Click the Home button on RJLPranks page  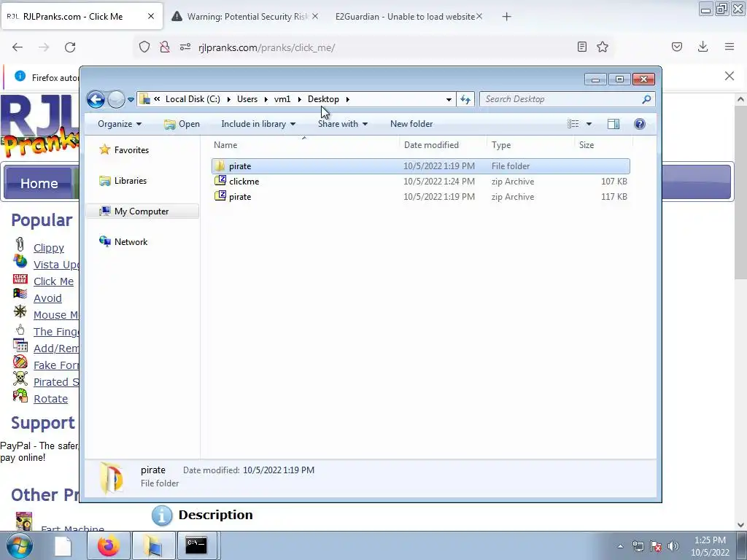pos(39,183)
